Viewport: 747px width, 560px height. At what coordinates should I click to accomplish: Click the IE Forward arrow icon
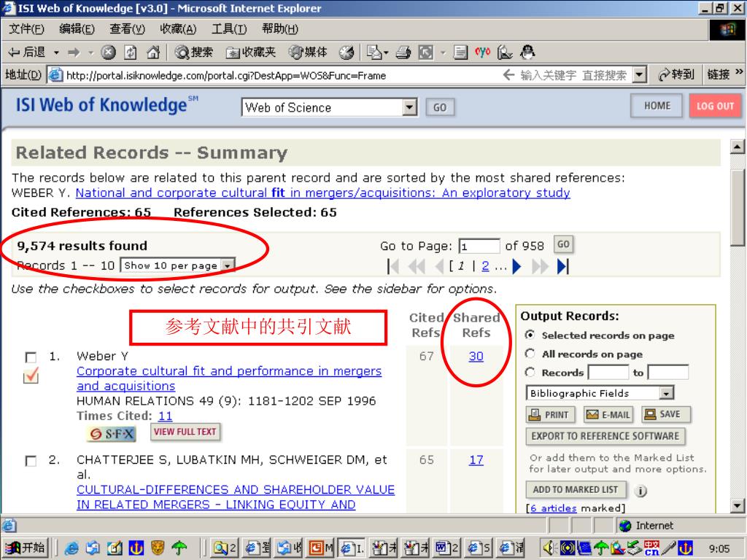point(74,52)
